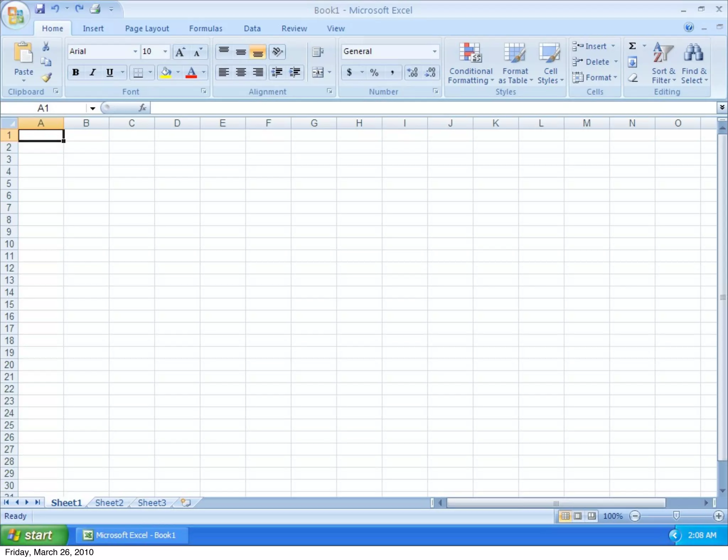The image size is (728, 560).
Task: Click the Increase Decimal icon
Action: click(x=412, y=72)
